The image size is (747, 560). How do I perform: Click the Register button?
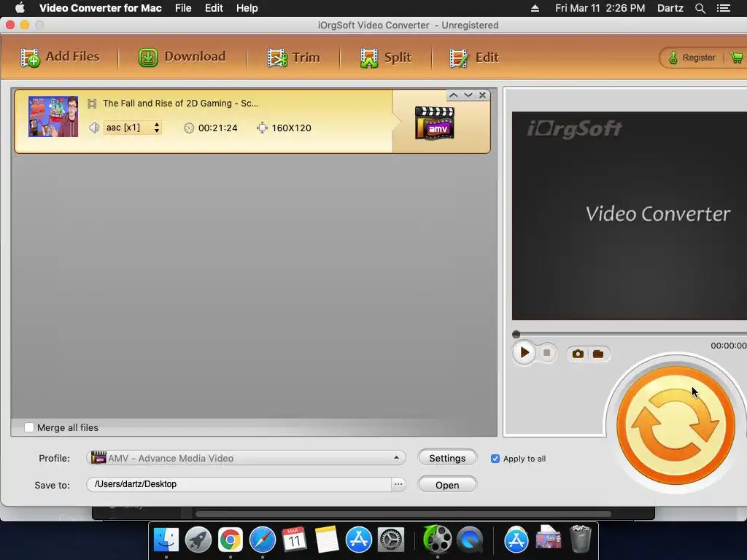[x=692, y=58]
